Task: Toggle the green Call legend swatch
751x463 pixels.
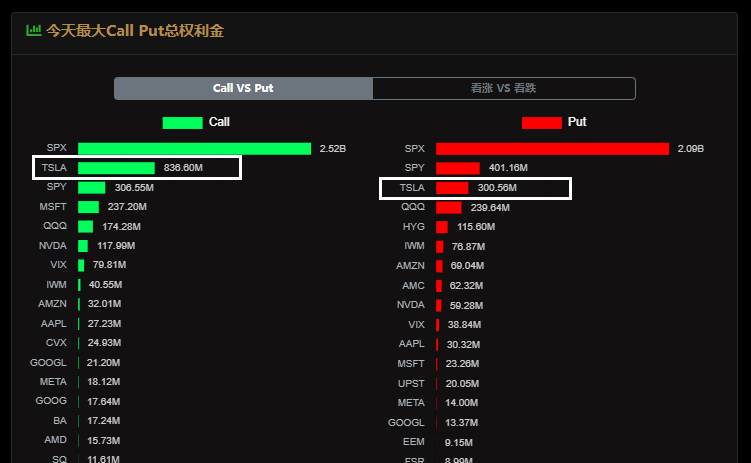Action: pyautogui.click(x=182, y=123)
